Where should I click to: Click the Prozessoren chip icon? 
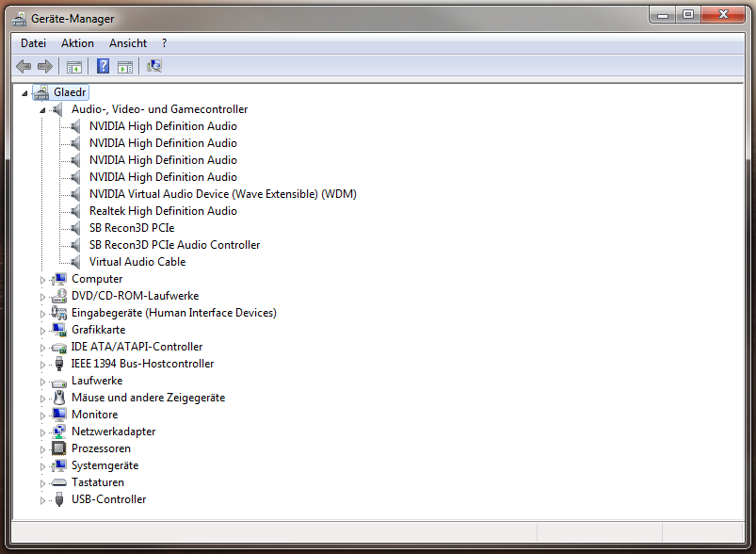click(x=58, y=448)
